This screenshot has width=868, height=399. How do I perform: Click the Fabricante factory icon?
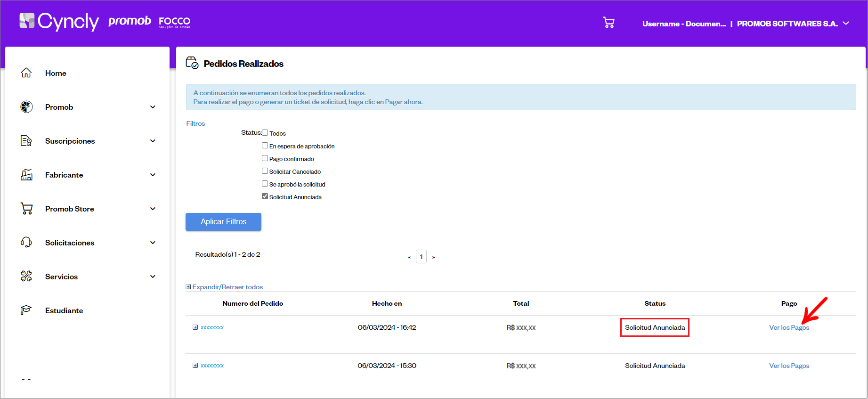point(26,175)
